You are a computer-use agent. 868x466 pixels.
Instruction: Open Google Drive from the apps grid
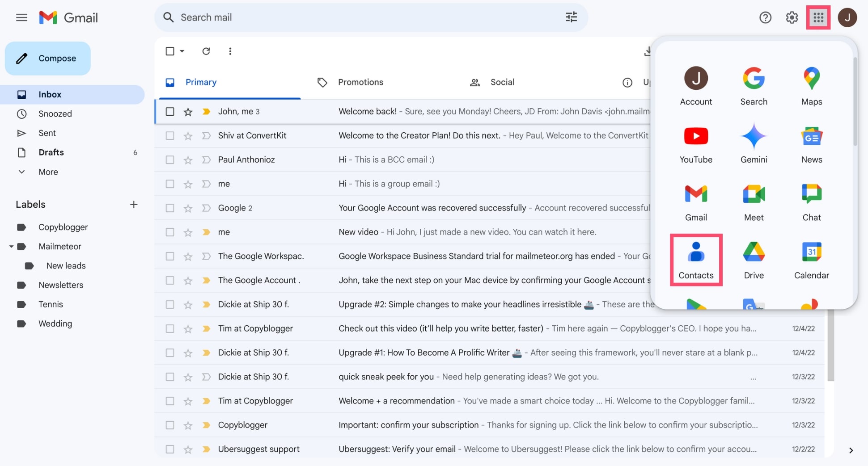pos(754,259)
